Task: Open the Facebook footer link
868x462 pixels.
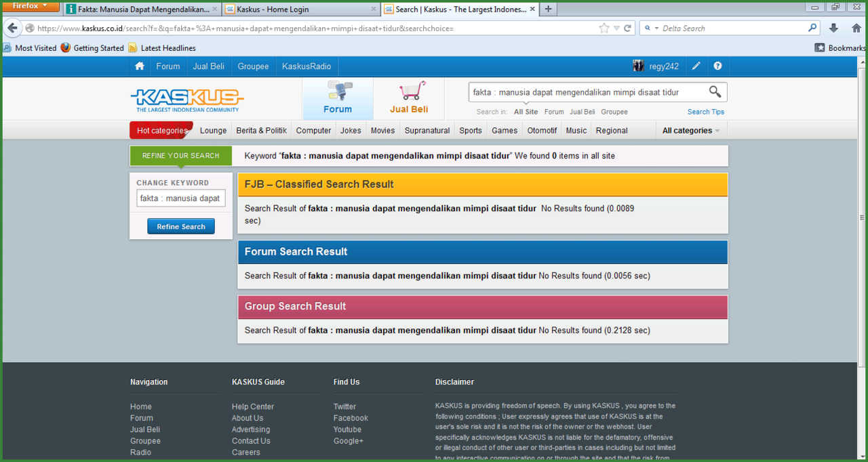Action: (351, 418)
